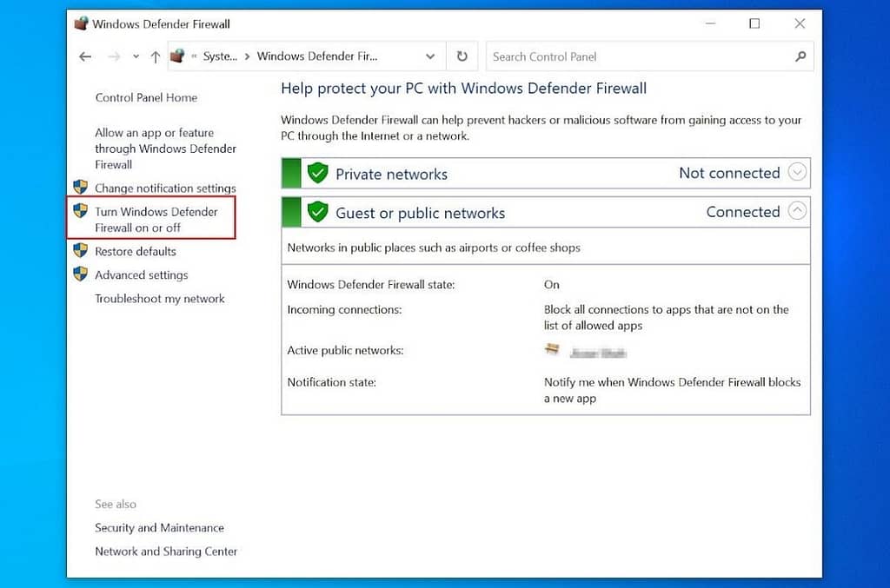Maximize the Windows Defender Firewall window
The image size is (890, 588).
click(754, 23)
